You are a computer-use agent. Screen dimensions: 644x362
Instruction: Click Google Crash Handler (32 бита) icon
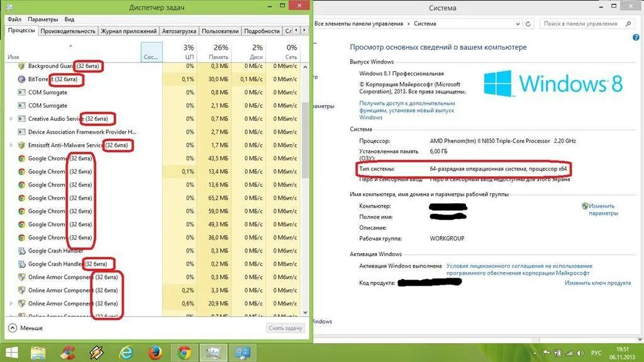tap(22, 264)
